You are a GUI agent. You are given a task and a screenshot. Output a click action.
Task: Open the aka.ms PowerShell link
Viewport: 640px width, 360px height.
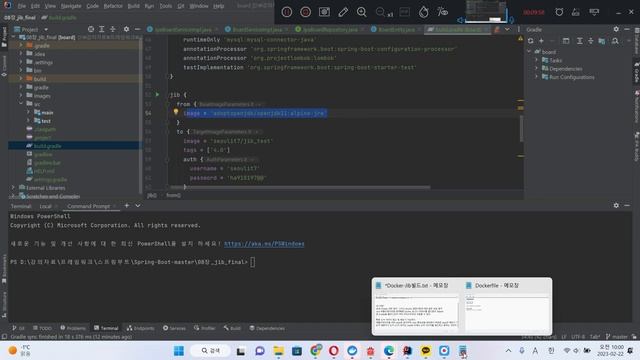264,244
